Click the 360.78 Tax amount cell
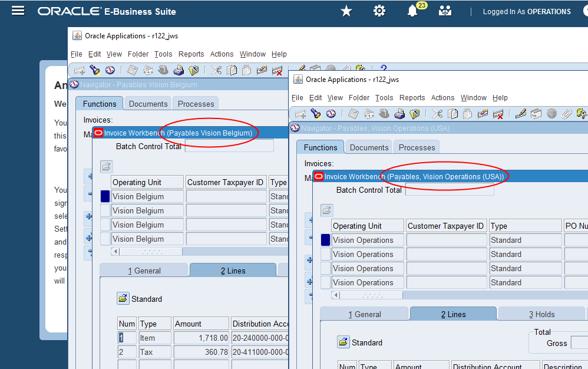588x369 pixels. click(201, 352)
